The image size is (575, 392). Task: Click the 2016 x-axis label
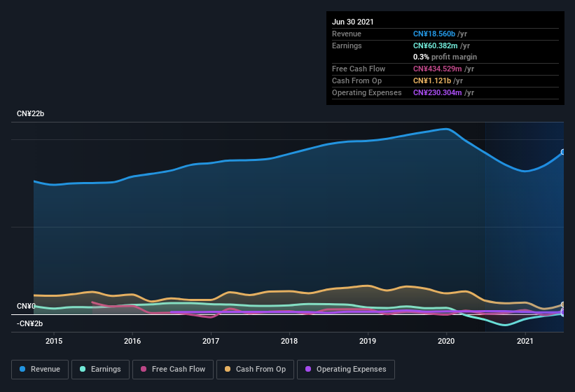(132, 341)
